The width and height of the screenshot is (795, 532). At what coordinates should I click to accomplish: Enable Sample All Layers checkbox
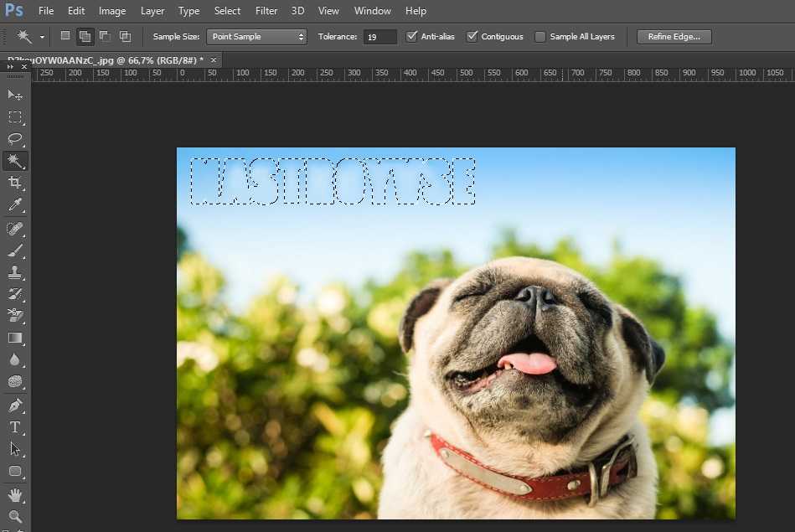pyautogui.click(x=540, y=37)
